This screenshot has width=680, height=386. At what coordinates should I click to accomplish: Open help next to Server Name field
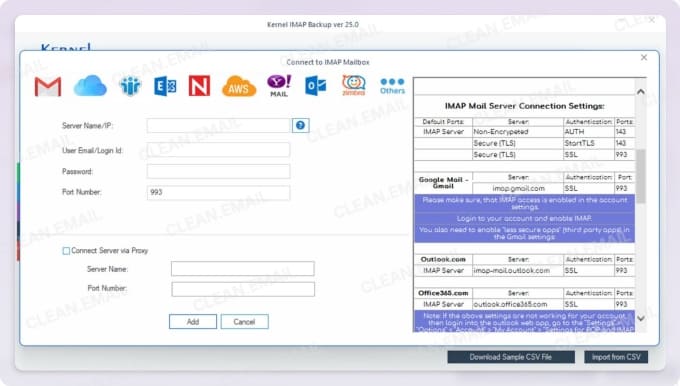300,125
